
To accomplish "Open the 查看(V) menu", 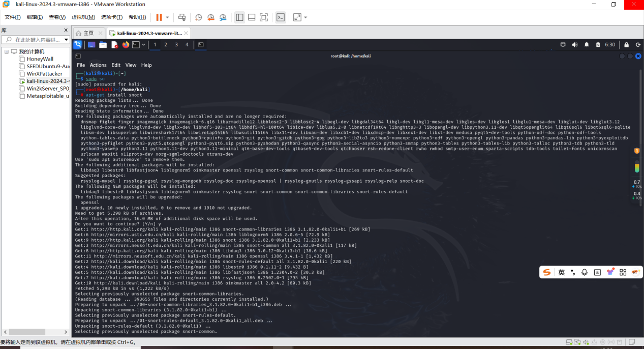I will pos(57,17).
